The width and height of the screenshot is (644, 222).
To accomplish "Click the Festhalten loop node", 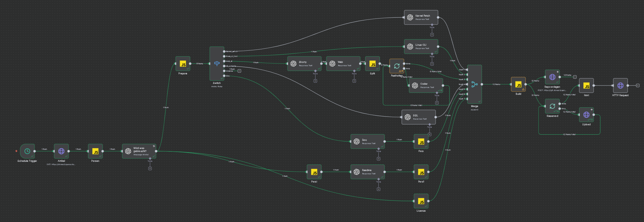I will click(397, 66).
